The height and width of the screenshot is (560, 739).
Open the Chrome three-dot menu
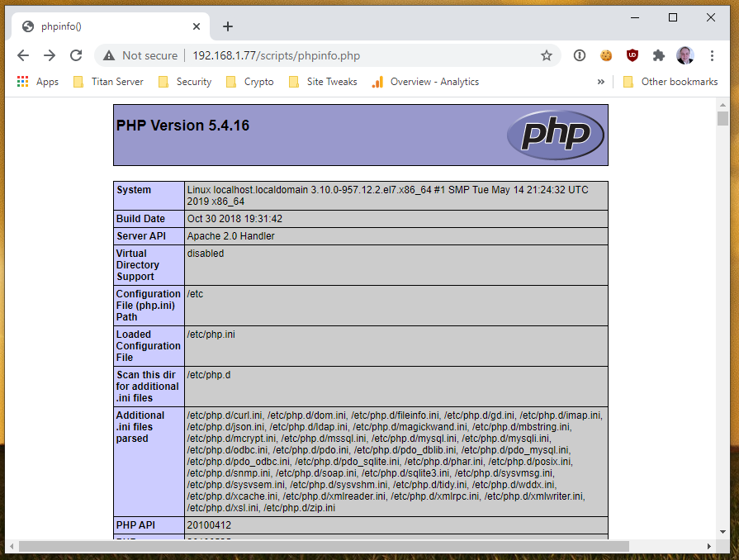coord(712,55)
